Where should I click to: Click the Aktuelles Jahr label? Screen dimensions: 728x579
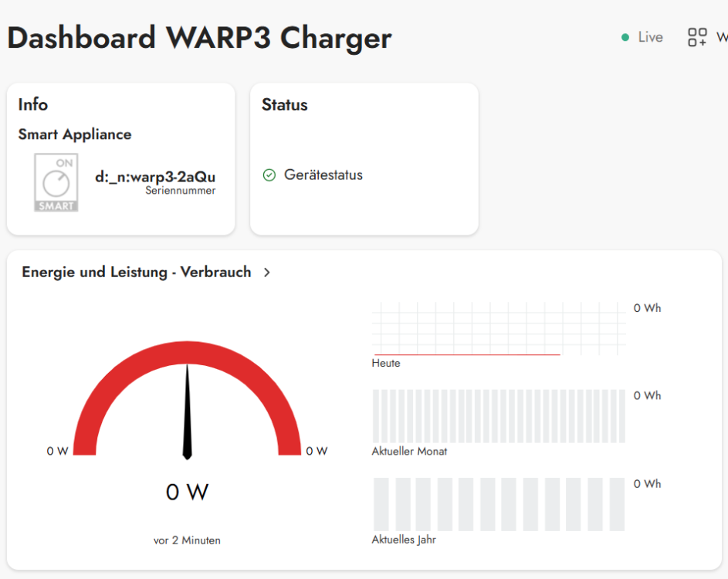404,540
